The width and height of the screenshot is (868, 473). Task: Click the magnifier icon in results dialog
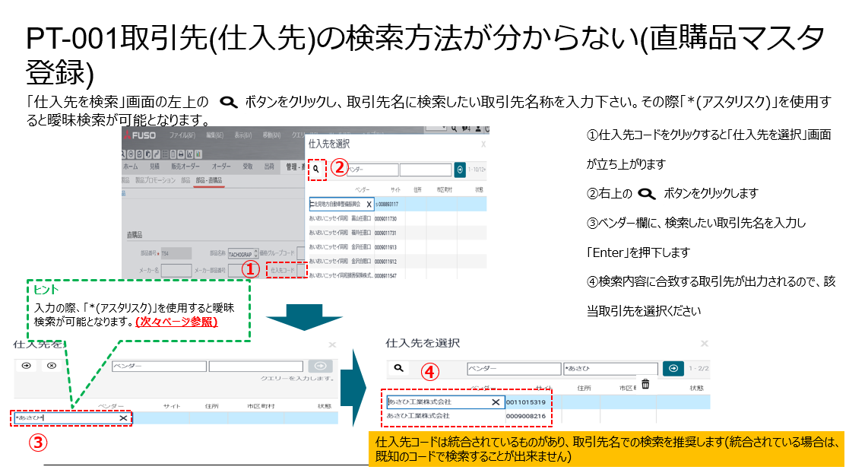[398, 368]
